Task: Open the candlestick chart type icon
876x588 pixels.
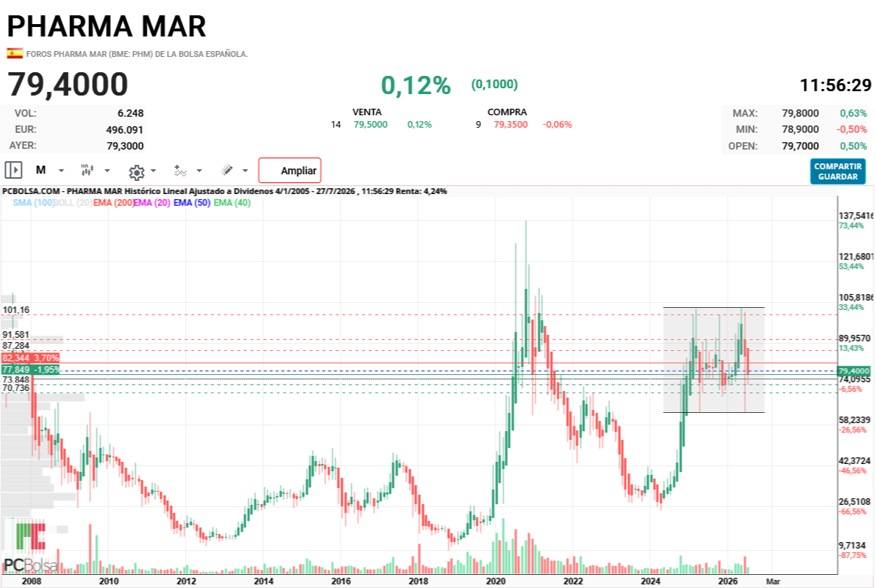Action: (x=88, y=170)
